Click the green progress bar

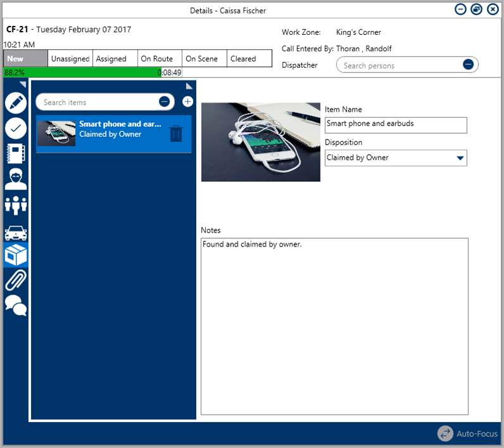82,72
